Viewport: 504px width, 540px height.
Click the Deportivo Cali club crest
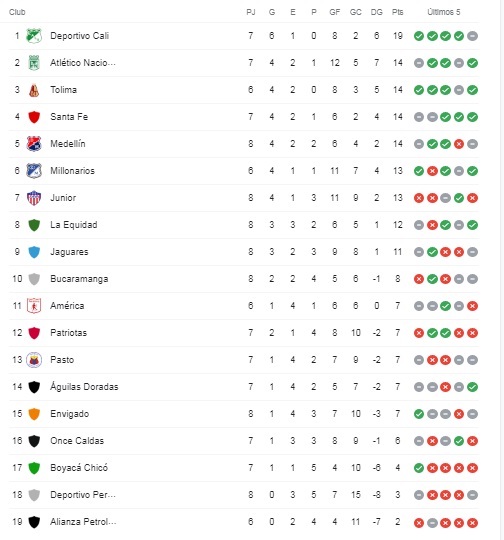34,36
